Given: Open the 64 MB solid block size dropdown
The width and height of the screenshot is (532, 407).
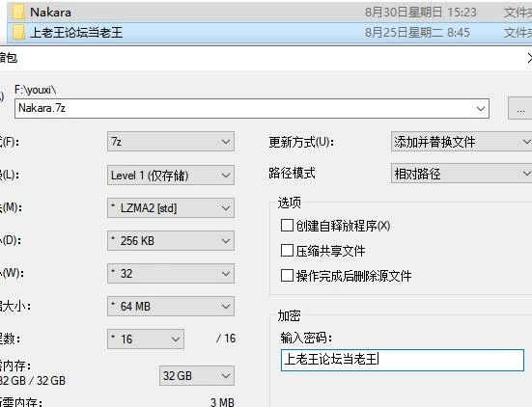Looking at the screenshot, I should (171, 307).
